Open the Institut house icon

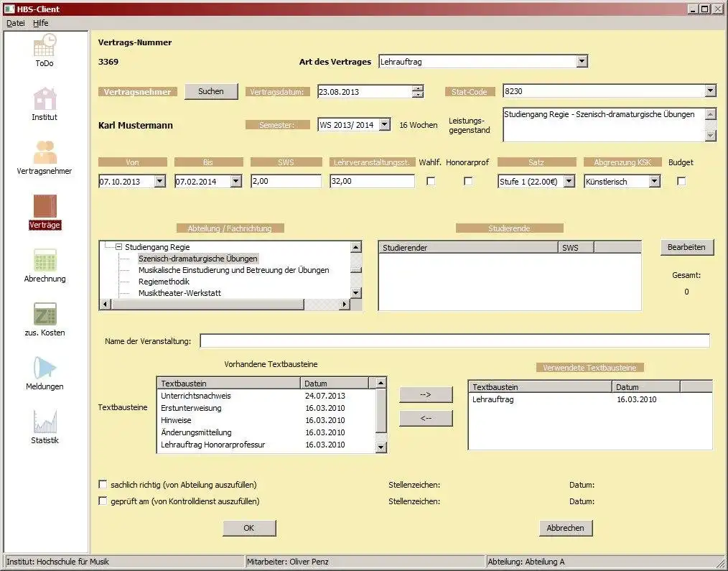(x=45, y=98)
